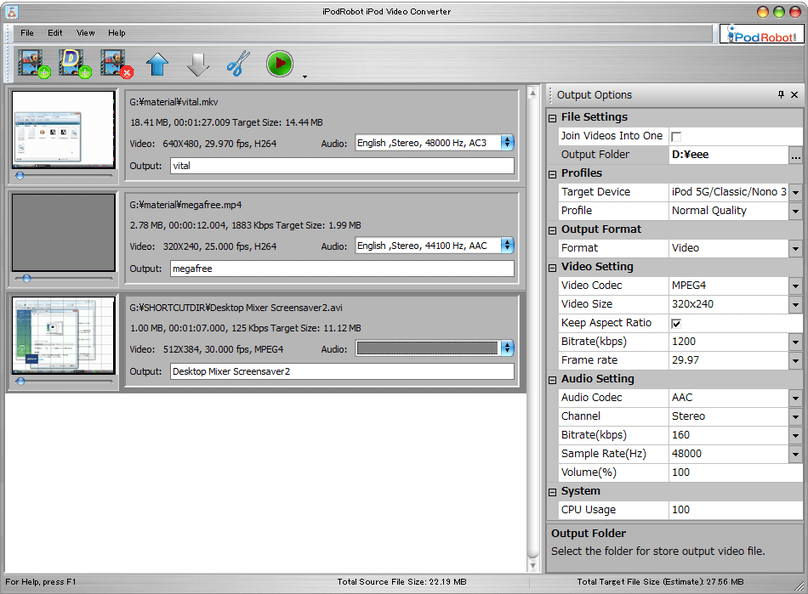Open the convert button's small dropdown arrow
808x594 pixels.
pyautogui.click(x=305, y=76)
